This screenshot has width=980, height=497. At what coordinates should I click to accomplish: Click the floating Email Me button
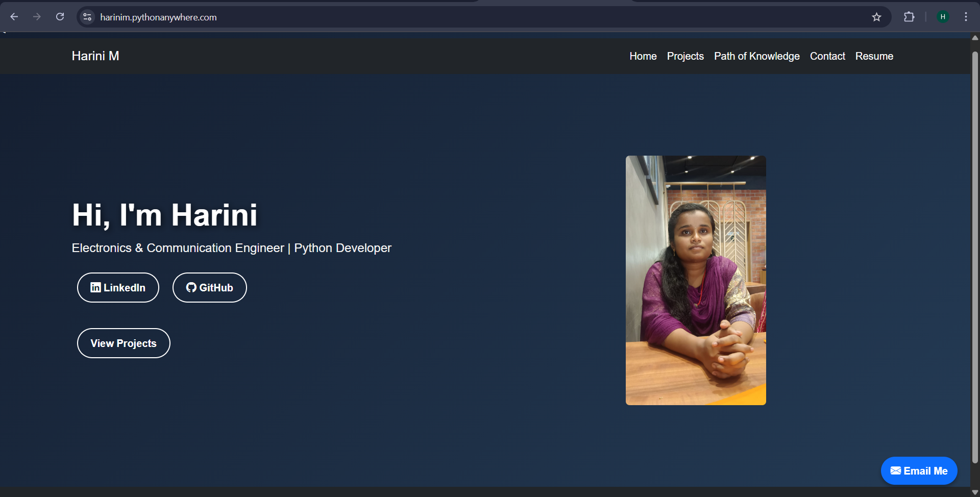click(919, 471)
